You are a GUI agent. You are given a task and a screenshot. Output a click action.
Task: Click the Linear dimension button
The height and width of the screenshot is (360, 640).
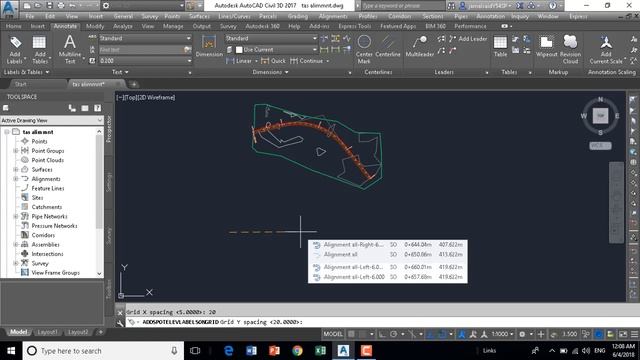tap(241, 61)
